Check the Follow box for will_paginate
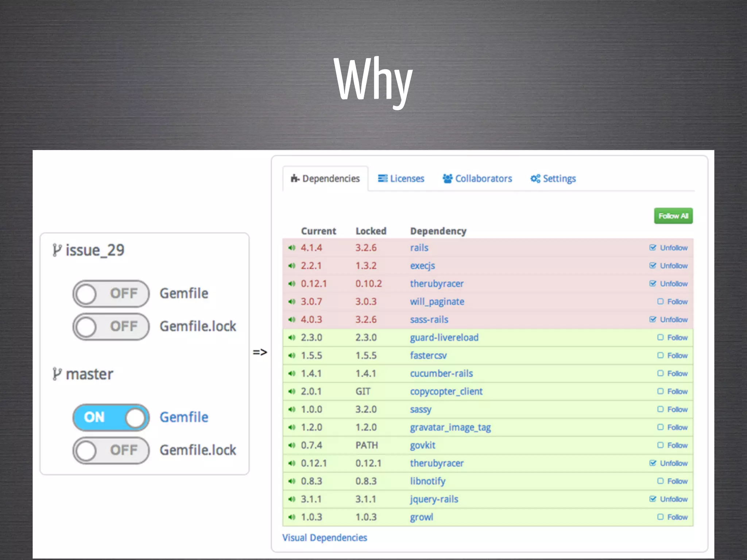 point(660,302)
